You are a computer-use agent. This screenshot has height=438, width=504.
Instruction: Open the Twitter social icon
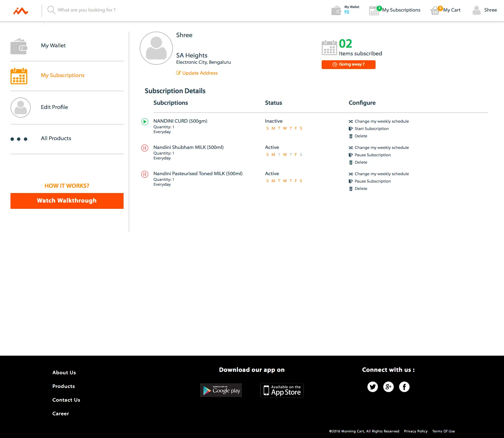[373, 387]
